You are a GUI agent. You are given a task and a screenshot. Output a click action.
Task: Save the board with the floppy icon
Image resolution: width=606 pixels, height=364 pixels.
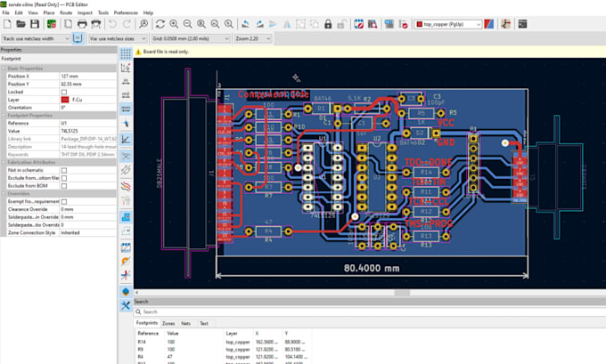point(35,24)
